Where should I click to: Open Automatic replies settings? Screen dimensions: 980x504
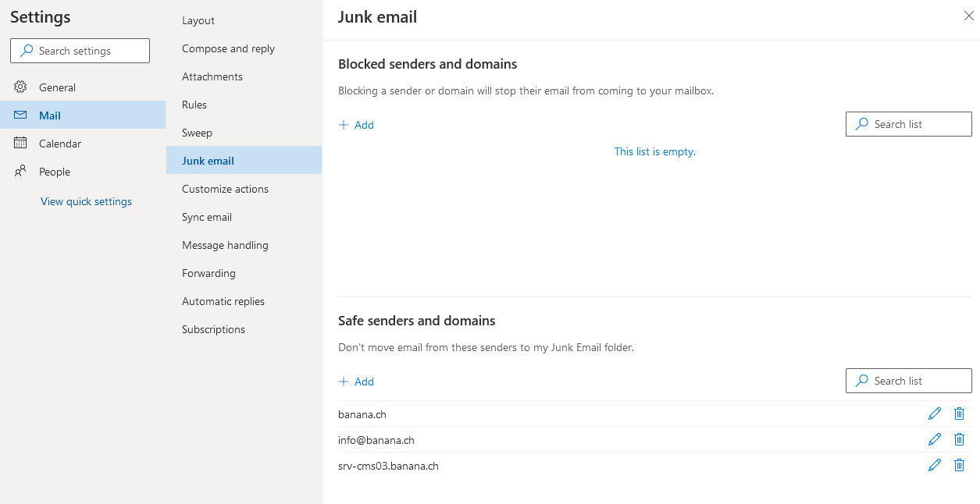point(223,301)
